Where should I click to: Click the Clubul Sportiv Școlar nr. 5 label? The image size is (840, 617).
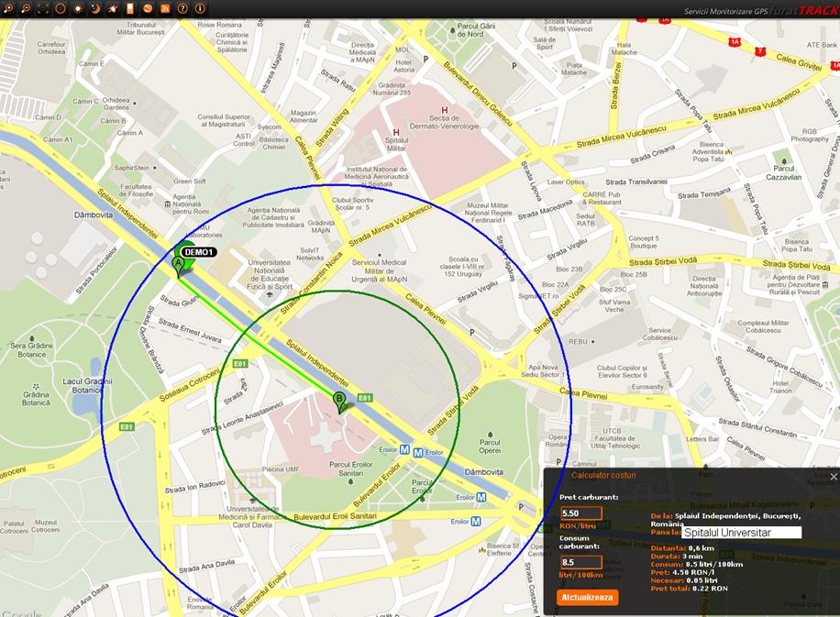(x=352, y=204)
